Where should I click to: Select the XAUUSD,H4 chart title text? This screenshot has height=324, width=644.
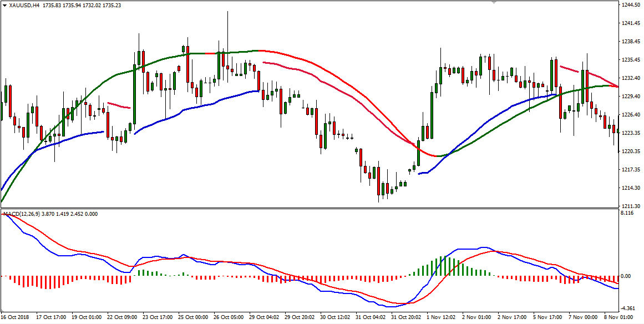click(x=22, y=5)
